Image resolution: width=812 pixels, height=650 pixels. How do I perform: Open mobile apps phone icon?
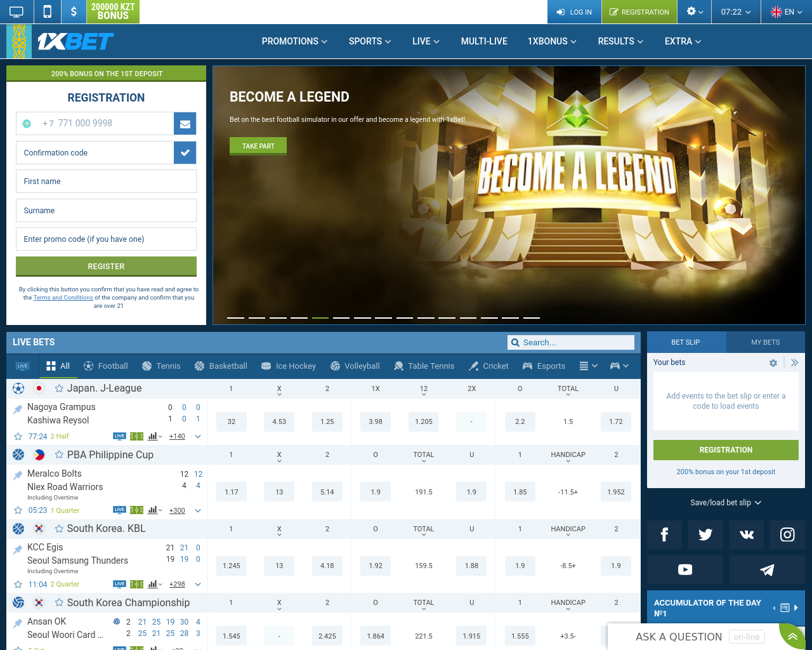(47, 11)
